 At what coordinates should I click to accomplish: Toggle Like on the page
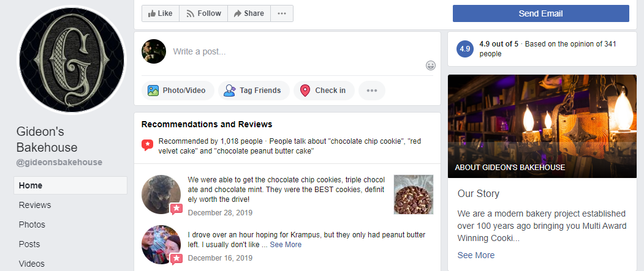tap(161, 13)
